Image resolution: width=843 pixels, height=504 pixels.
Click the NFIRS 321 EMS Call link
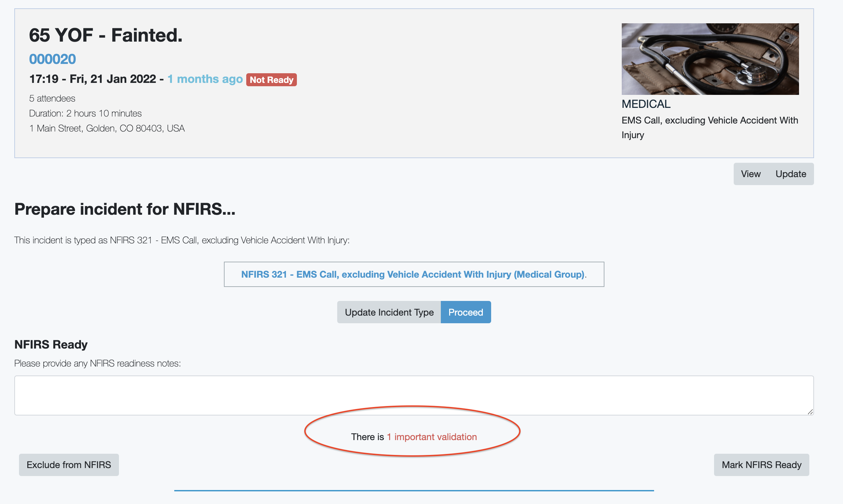pyautogui.click(x=413, y=274)
